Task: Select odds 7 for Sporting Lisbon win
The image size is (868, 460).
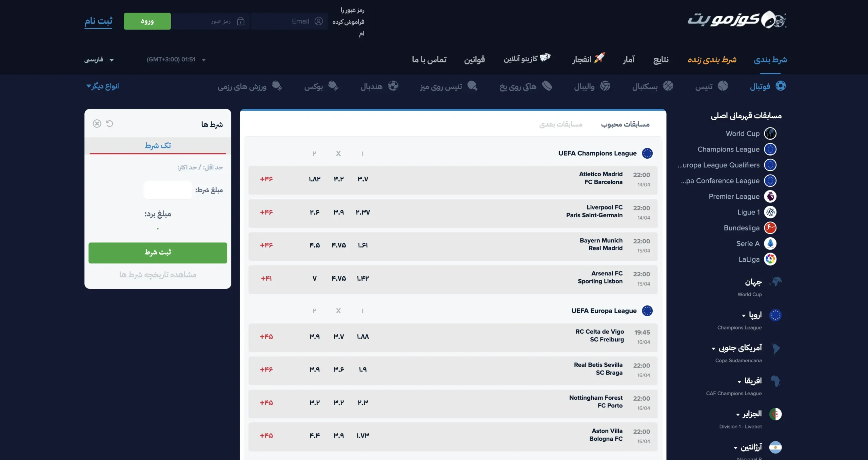Action: tap(314, 278)
